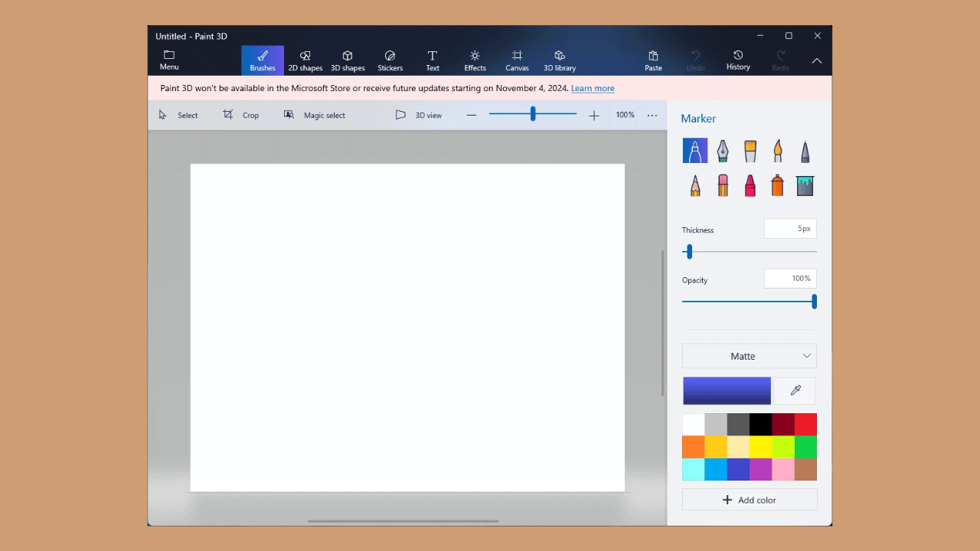Open the Learn more link

pyautogui.click(x=592, y=88)
